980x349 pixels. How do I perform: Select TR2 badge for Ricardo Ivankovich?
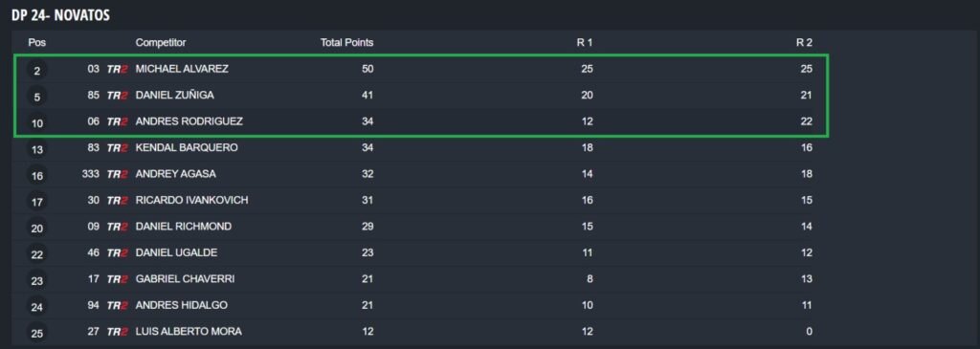[118, 201]
